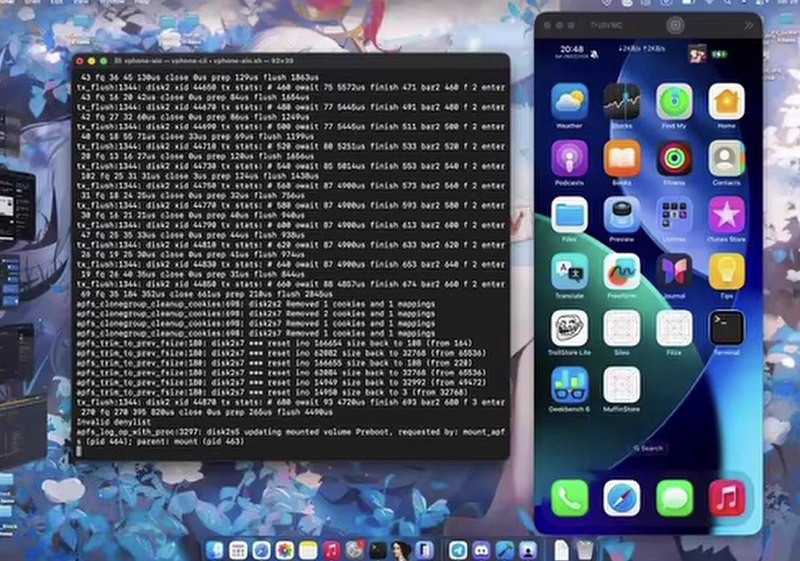This screenshot has height=561, width=800.
Task: Launch the phone's Terminal app
Action: (727, 328)
